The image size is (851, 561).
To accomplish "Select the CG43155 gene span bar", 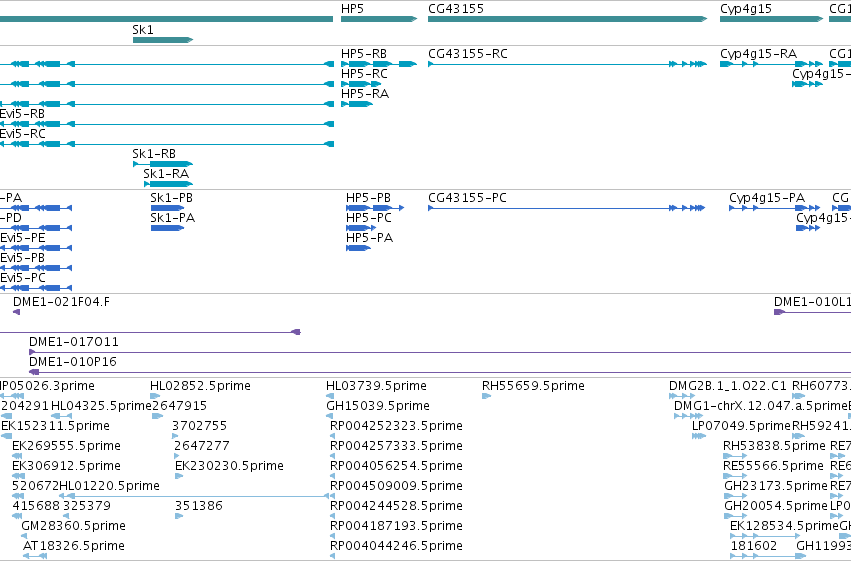I will point(568,19).
